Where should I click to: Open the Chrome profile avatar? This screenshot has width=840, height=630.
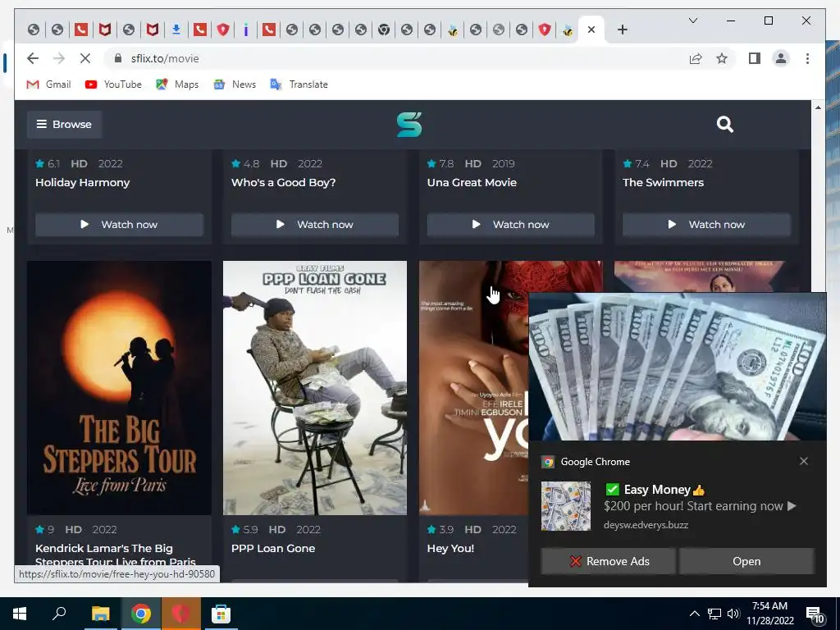(x=781, y=58)
